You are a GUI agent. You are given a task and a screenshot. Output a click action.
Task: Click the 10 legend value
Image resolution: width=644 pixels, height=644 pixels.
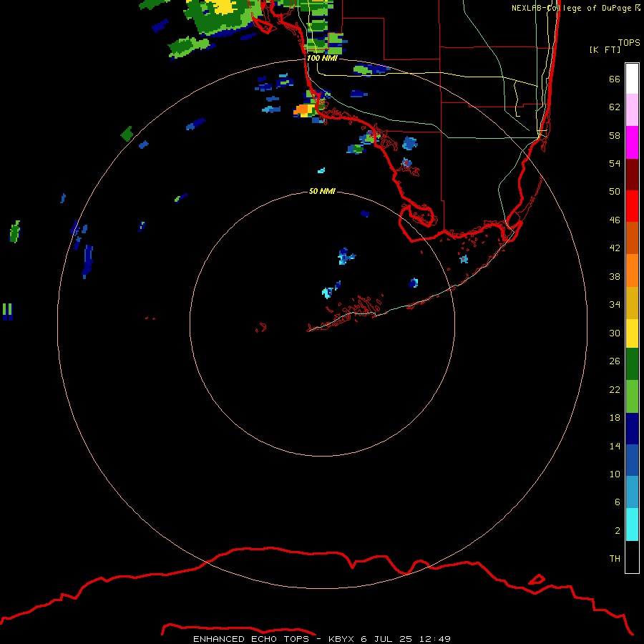(x=615, y=474)
